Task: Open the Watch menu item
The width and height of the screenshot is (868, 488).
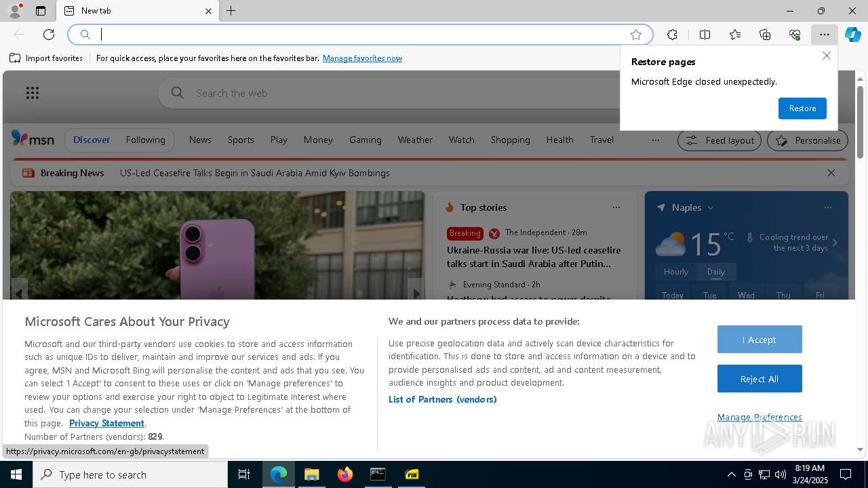Action: click(x=461, y=140)
